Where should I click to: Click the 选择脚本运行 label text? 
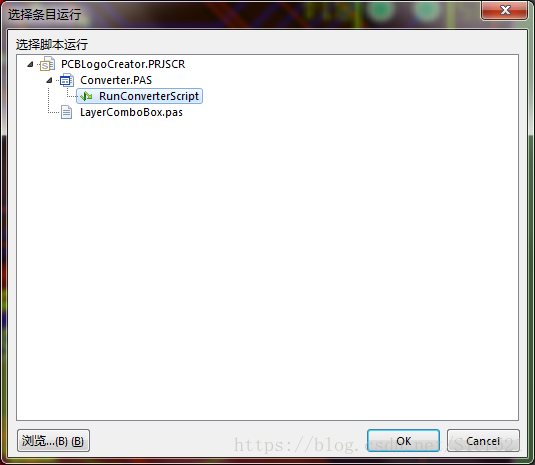click(52, 45)
